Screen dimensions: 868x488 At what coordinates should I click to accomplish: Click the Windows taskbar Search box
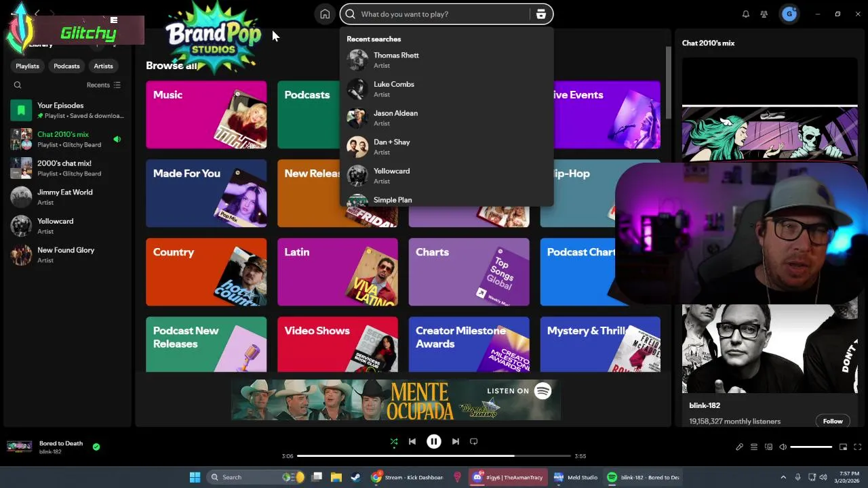coord(255,477)
